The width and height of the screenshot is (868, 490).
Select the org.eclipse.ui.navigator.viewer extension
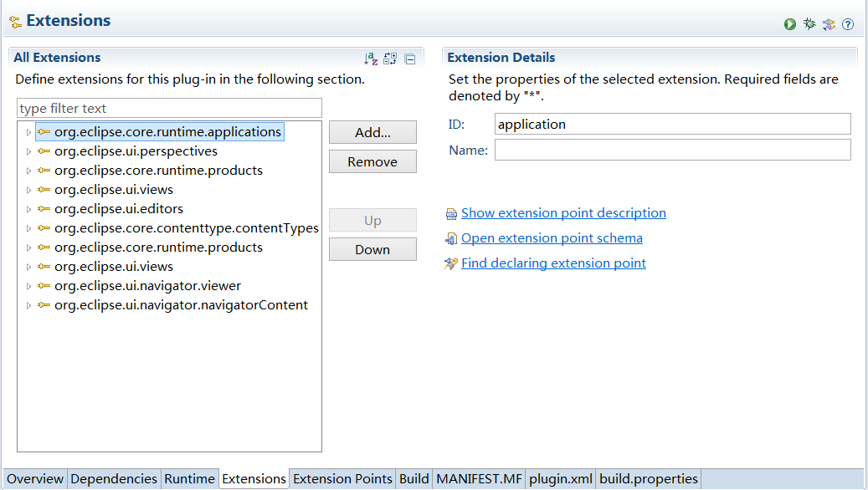coord(147,285)
